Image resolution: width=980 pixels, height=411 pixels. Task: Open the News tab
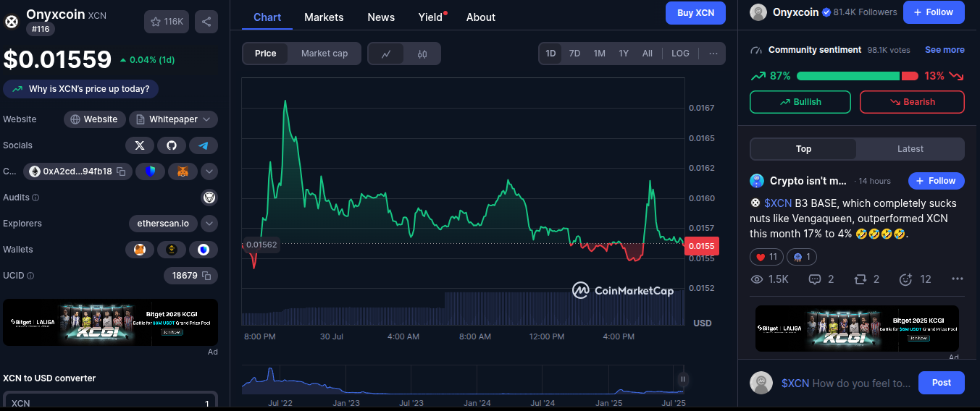tap(381, 17)
